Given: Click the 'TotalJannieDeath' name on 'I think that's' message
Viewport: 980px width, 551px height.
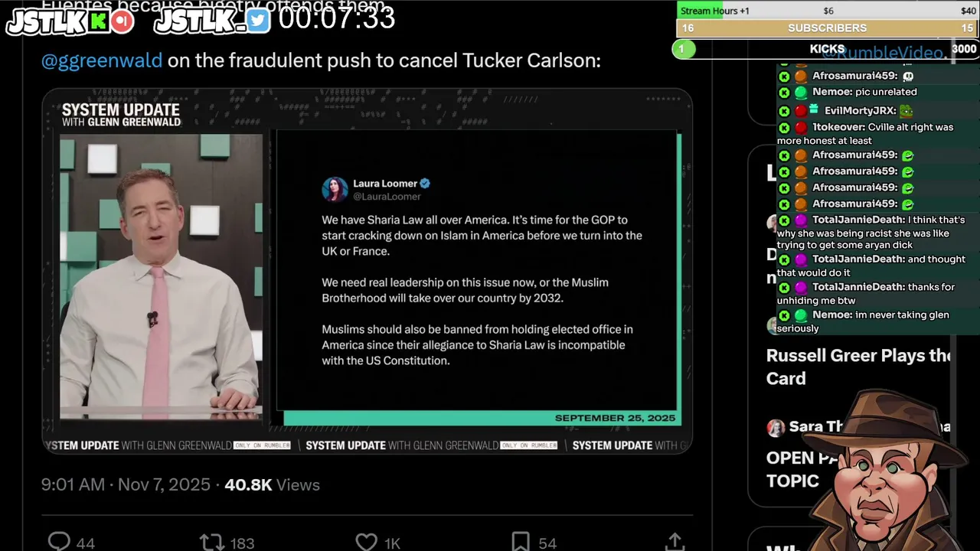Looking at the screenshot, I should [x=857, y=220].
